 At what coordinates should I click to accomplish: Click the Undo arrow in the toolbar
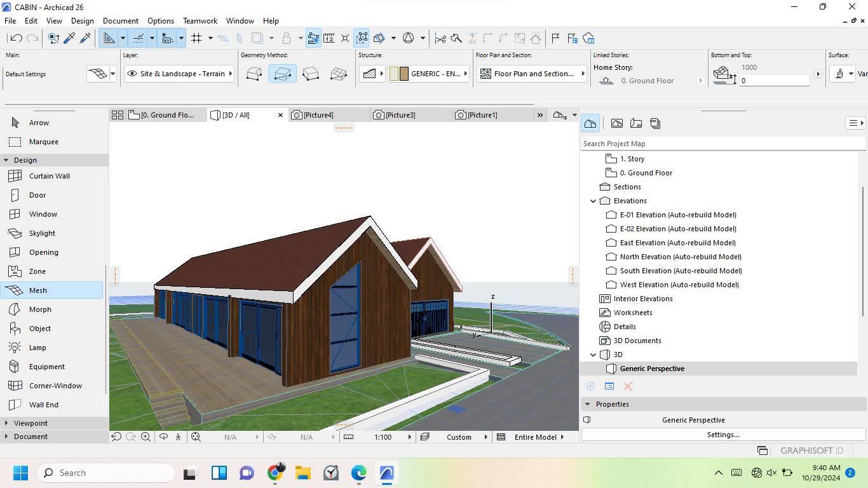click(17, 38)
